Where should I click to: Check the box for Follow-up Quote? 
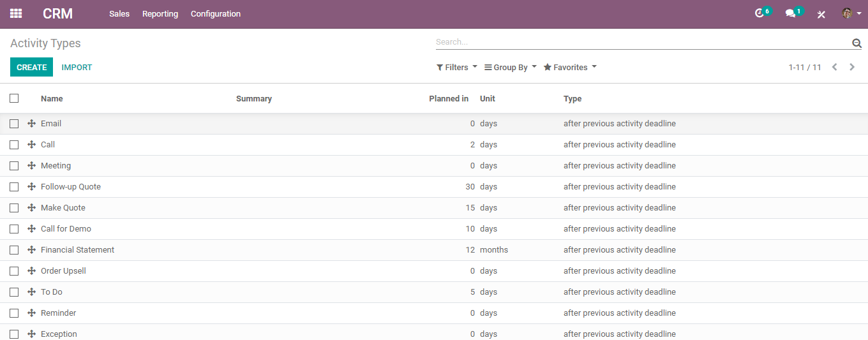14,187
